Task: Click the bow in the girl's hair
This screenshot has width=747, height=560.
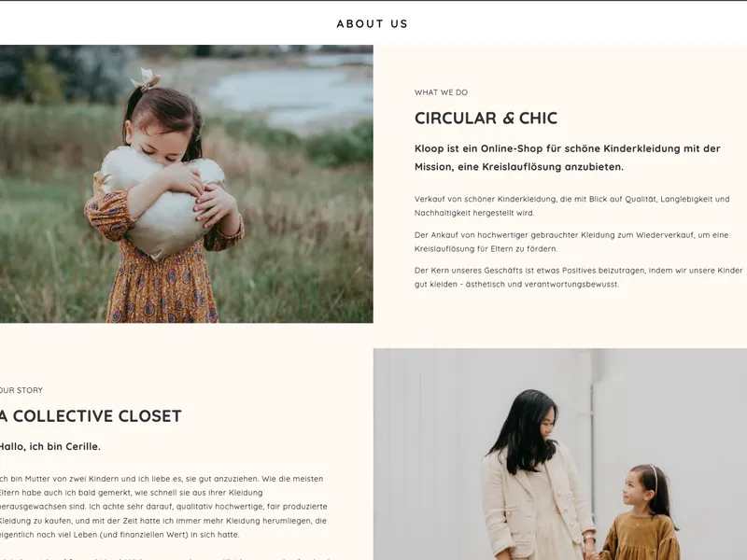Action: [145, 79]
